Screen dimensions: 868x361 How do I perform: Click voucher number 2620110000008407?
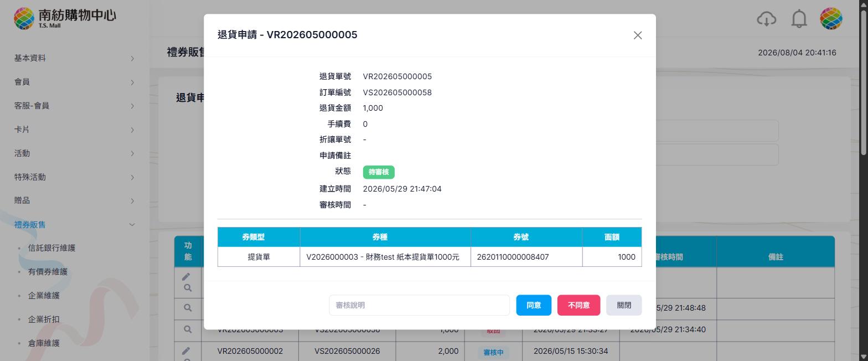coord(513,257)
